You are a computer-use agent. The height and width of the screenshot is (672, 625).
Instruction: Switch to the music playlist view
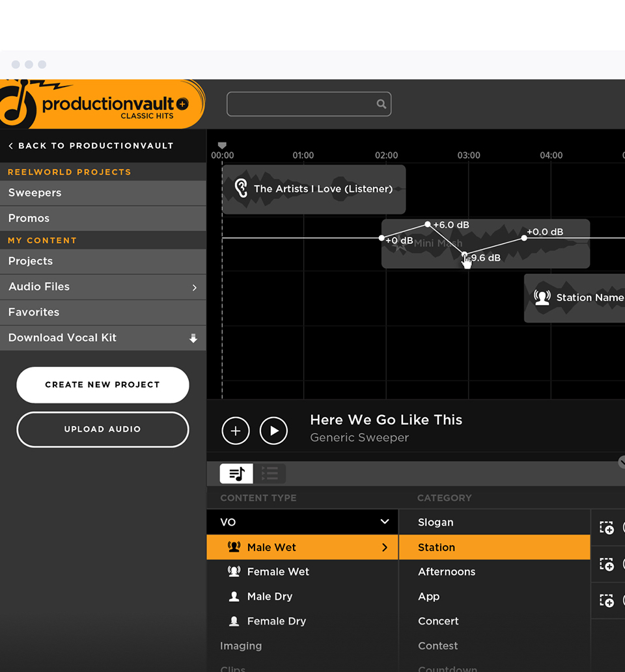[236, 474]
